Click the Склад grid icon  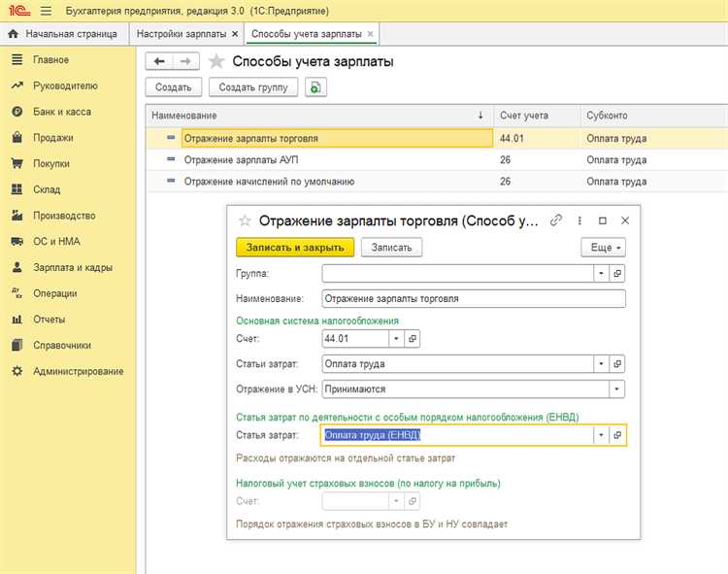(17, 189)
